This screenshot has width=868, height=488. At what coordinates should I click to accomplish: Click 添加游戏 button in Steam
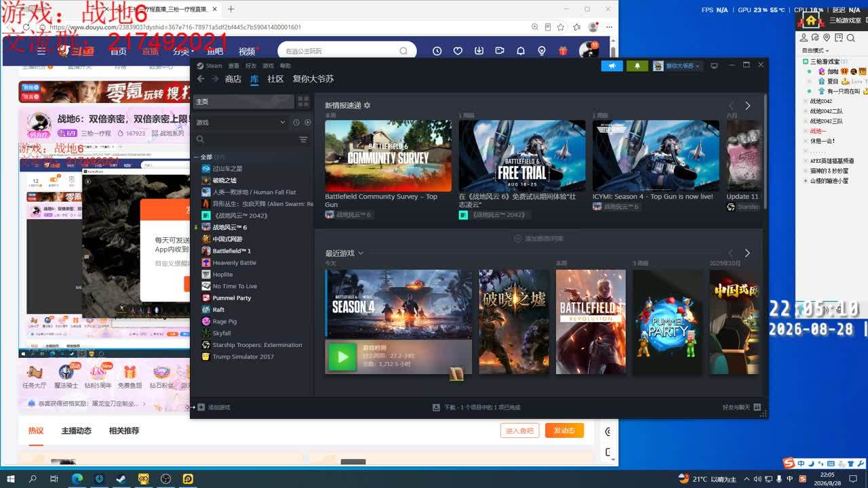tap(214, 407)
